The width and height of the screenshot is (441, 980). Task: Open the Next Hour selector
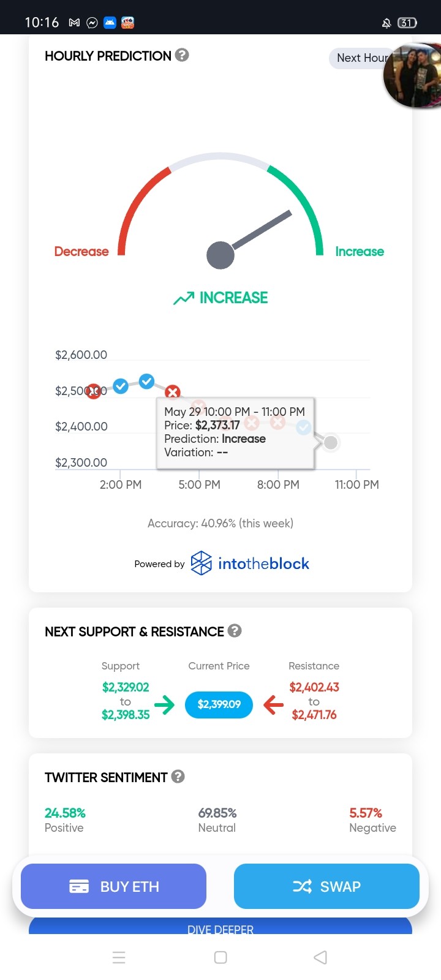[x=362, y=58]
